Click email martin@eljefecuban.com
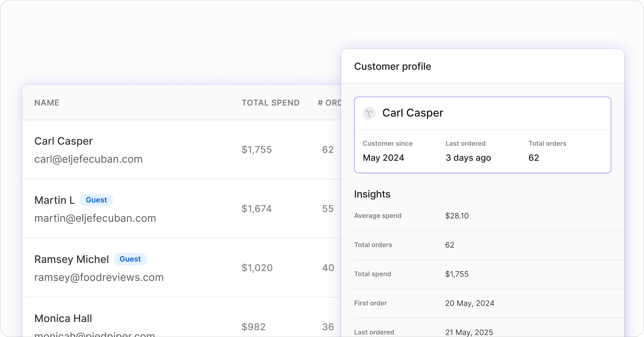The height and width of the screenshot is (337, 644). pos(95,218)
